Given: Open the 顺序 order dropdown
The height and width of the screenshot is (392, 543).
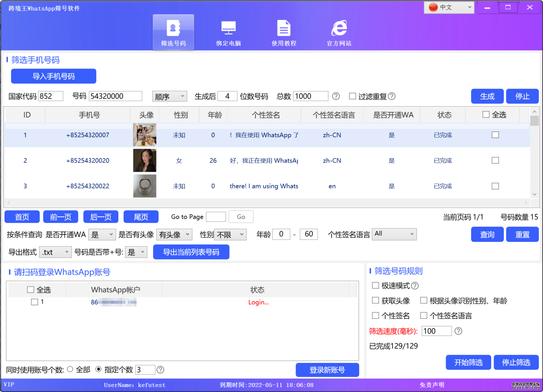Looking at the screenshot, I should coord(169,96).
